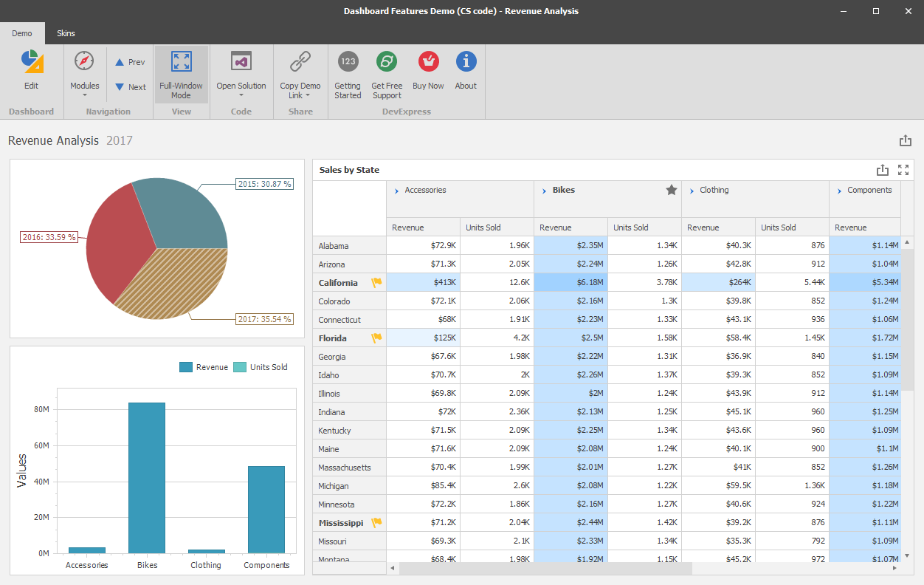Expand the Accessories column group
Viewport: 924px width, 585px height.
(397, 191)
